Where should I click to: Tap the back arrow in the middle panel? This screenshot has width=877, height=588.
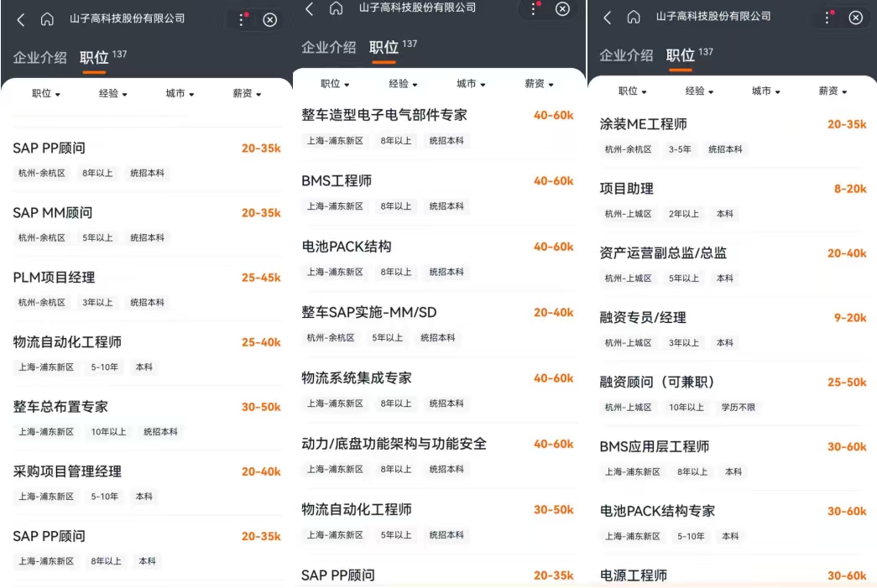click(x=310, y=8)
